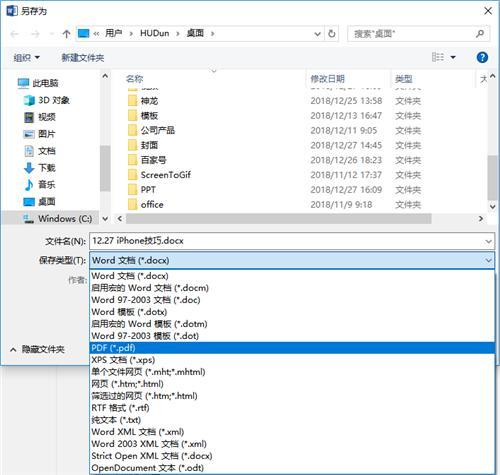The image size is (500, 475).
Task: Click 桌面 in the address breadcrumb
Action: point(195,33)
